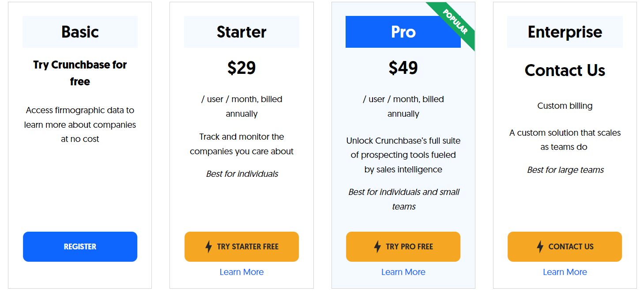Click the large Contact Us heading text

pyautogui.click(x=565, y=70)
